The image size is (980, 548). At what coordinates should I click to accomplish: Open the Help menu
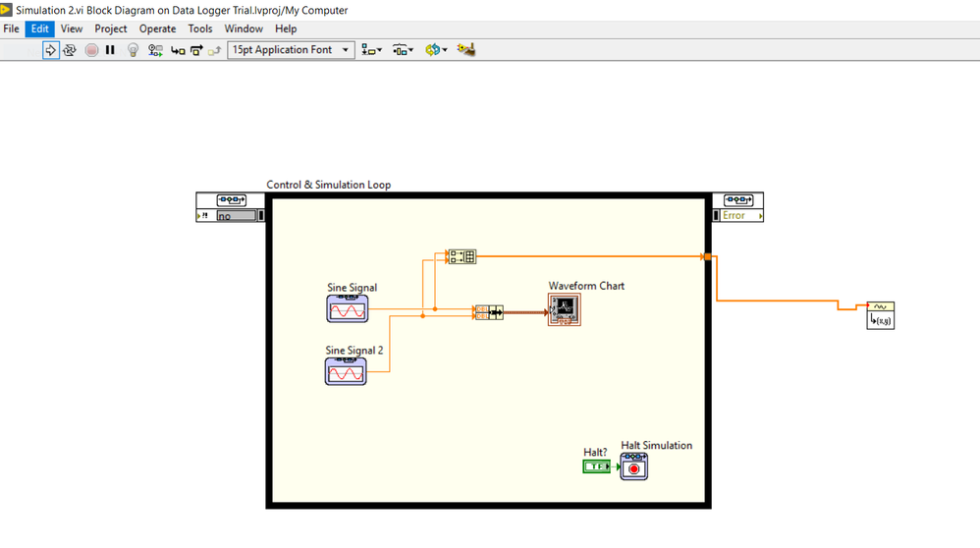pos(286,28)
